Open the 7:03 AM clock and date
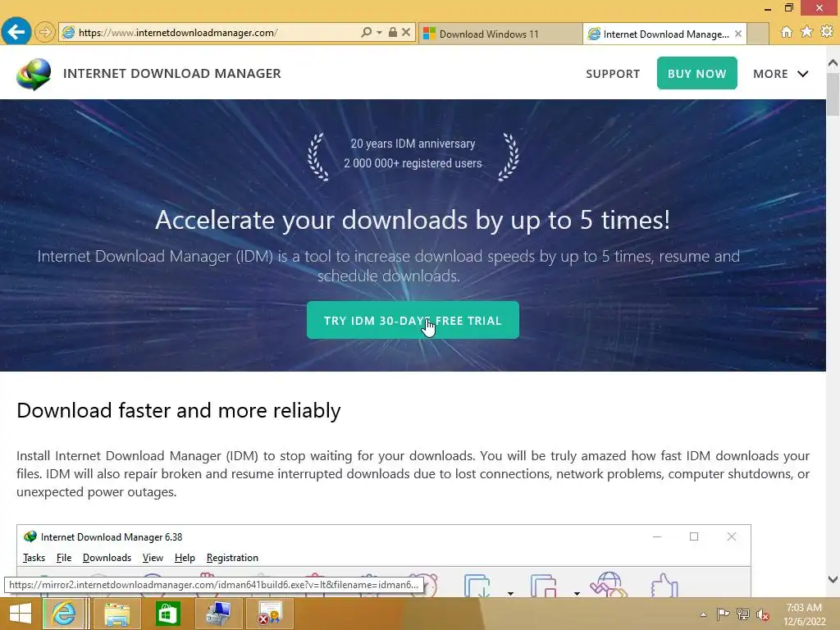The width and height of the screenshot is (840, 630). tap(805, 614)
